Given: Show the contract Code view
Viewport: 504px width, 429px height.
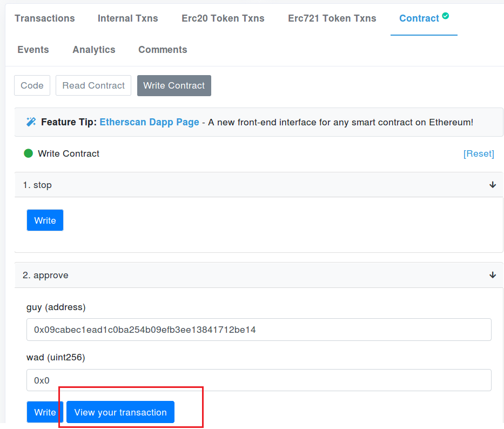Looking at the screenshot, I should tap(32, 85).
